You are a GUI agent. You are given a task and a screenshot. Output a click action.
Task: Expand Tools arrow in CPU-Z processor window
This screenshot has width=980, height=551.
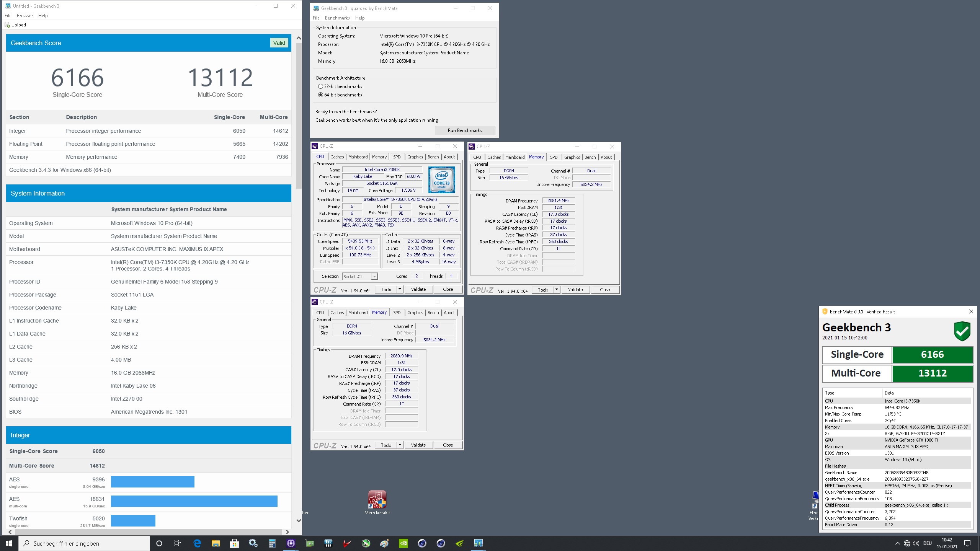(400, 289)
